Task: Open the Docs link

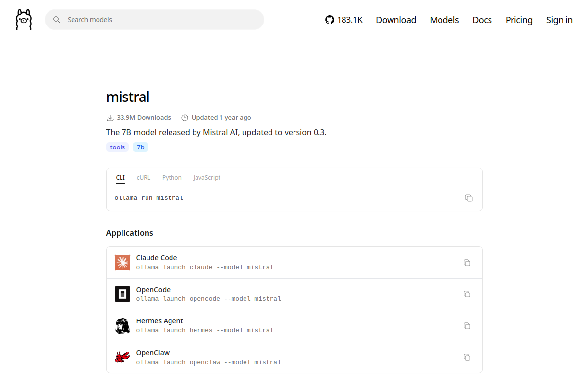Action: pyautogui.click(x=482, y=20)
